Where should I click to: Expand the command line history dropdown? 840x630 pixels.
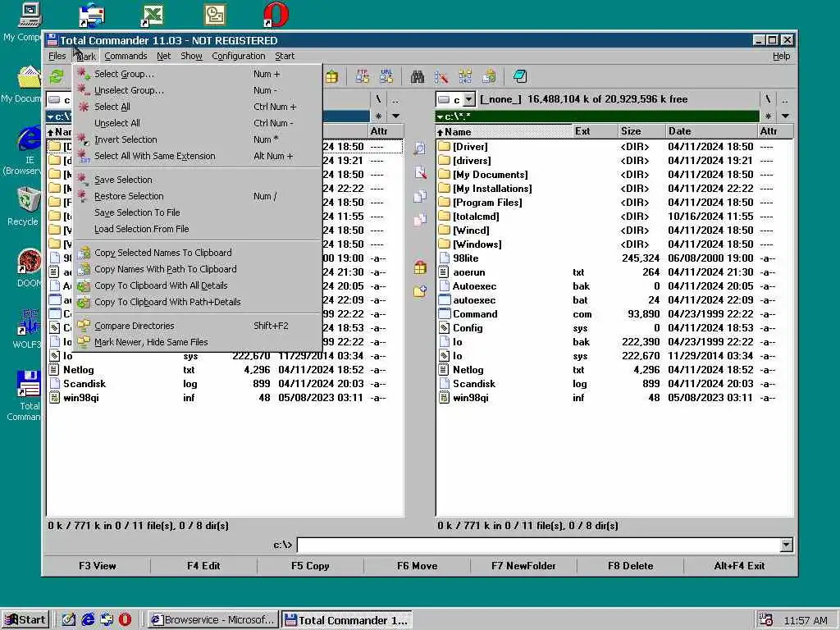click(786, 545)
